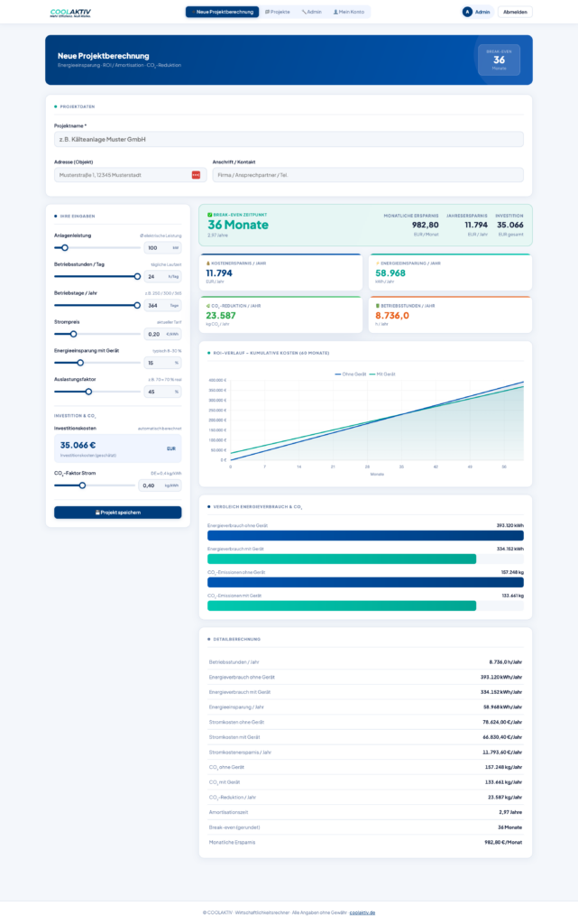The image size is (578, 924).
Task: Click the leaf icon at CO₂-Reduktion
Action: click(208, 306)
